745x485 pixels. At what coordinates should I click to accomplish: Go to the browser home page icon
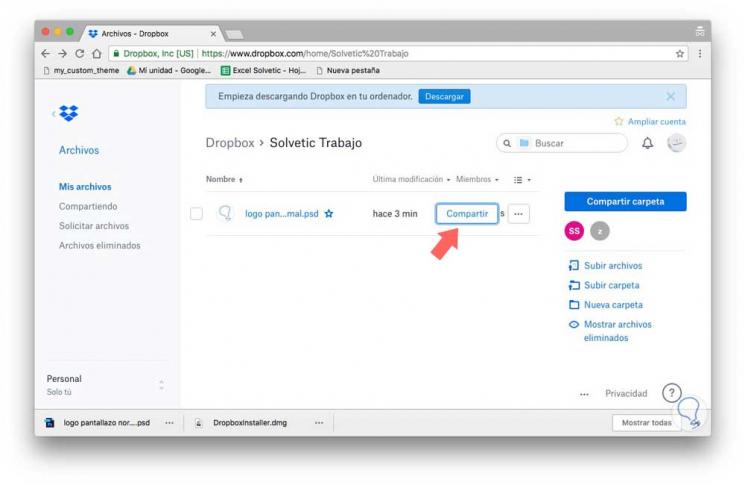(x=97, y=54)
